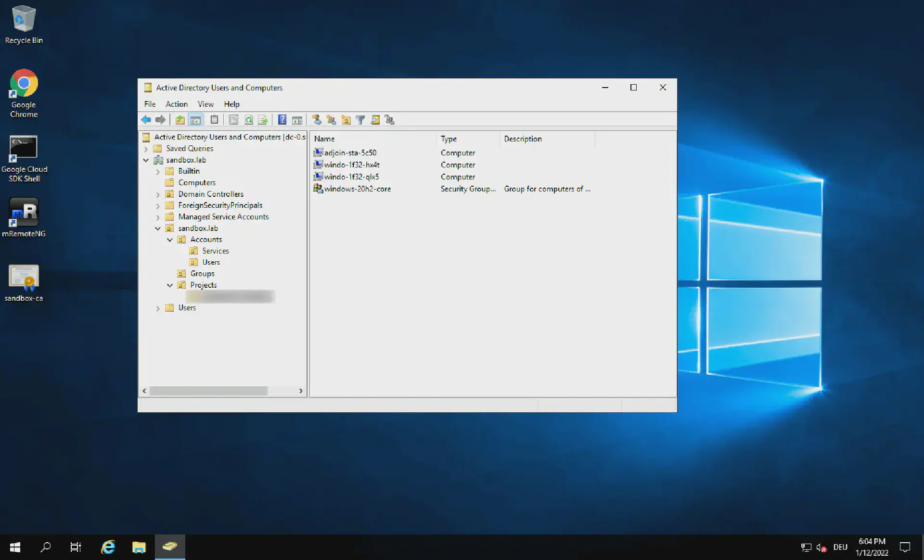
Task: Create a new group using the toolbar icon
Action: pyautogui.click(x=331, y=119)
